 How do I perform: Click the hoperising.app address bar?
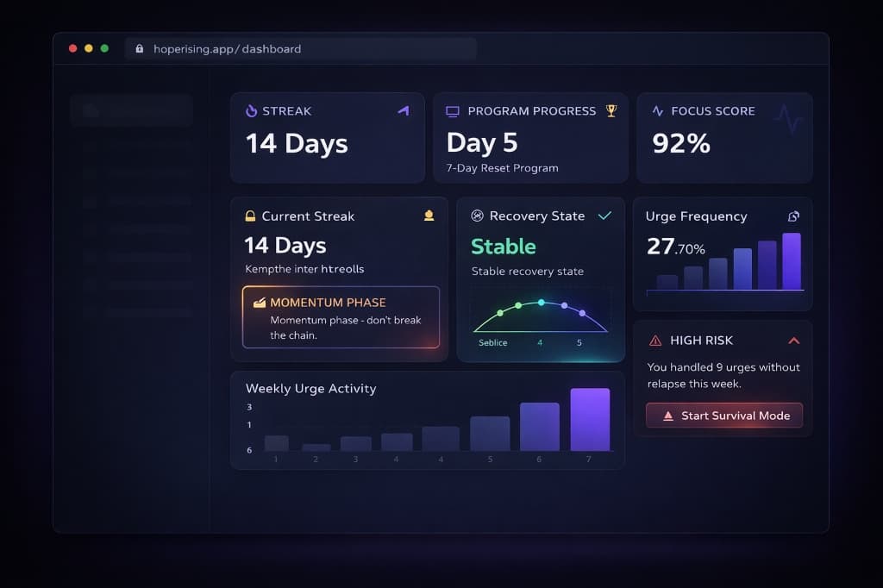pyautogui.click(x=228, y=49)
